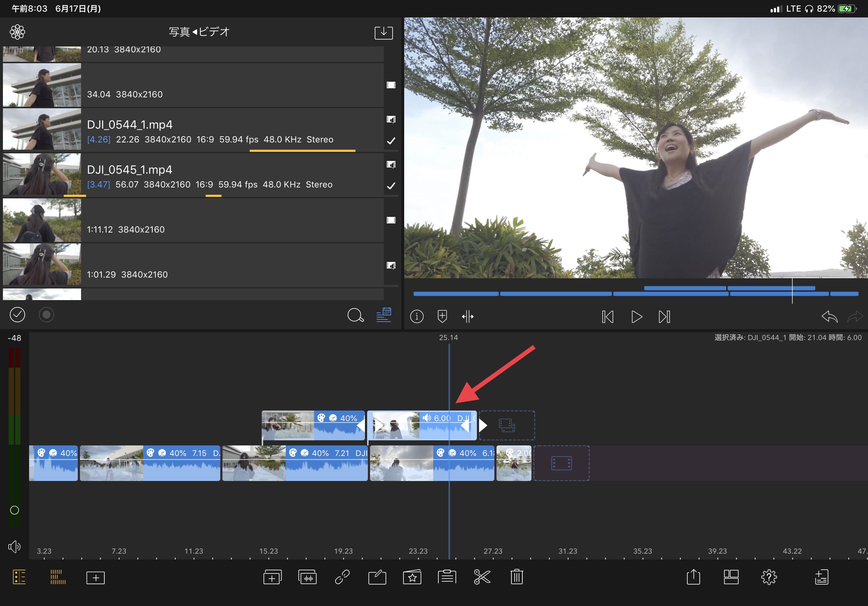Open the clip info button

tap(417, 316)
